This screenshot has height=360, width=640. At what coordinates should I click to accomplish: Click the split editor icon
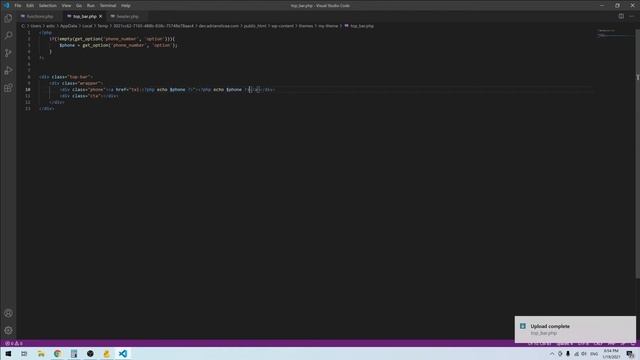[x=621, y=16]
